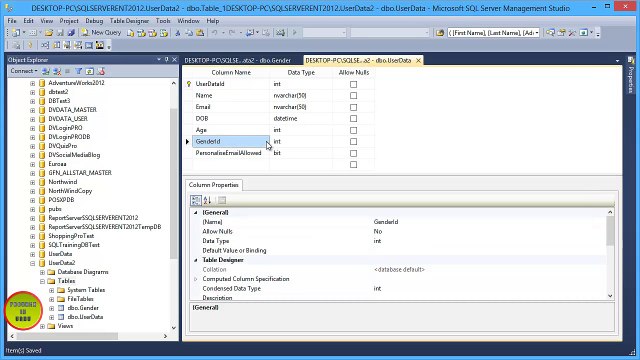Collapse the (General) properties section

(x=196, y=213)
